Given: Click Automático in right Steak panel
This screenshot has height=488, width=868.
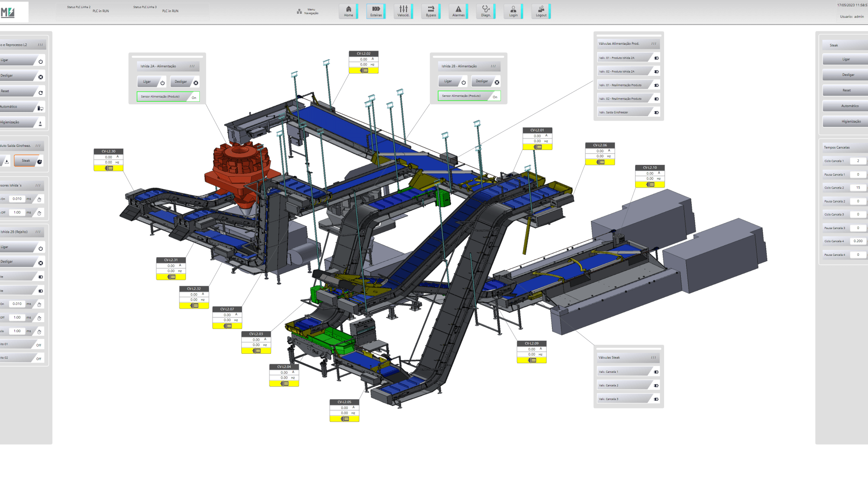Looking at the screenshot, I should 845,106.
